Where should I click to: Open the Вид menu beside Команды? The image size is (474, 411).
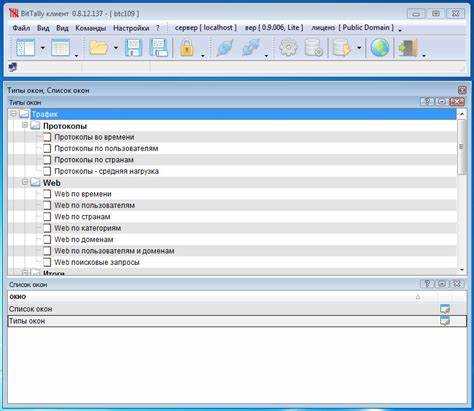tap(62, 28)
